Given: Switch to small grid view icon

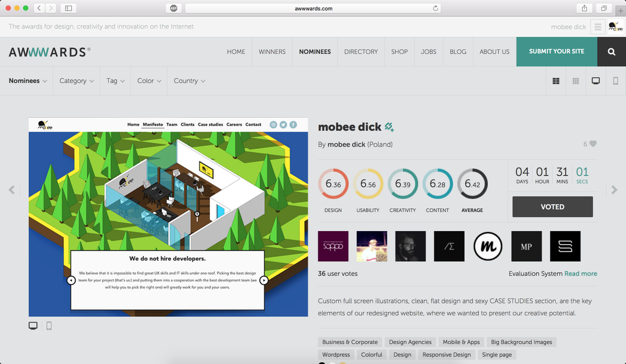Looking at the screenshot, I should point(576,81).
